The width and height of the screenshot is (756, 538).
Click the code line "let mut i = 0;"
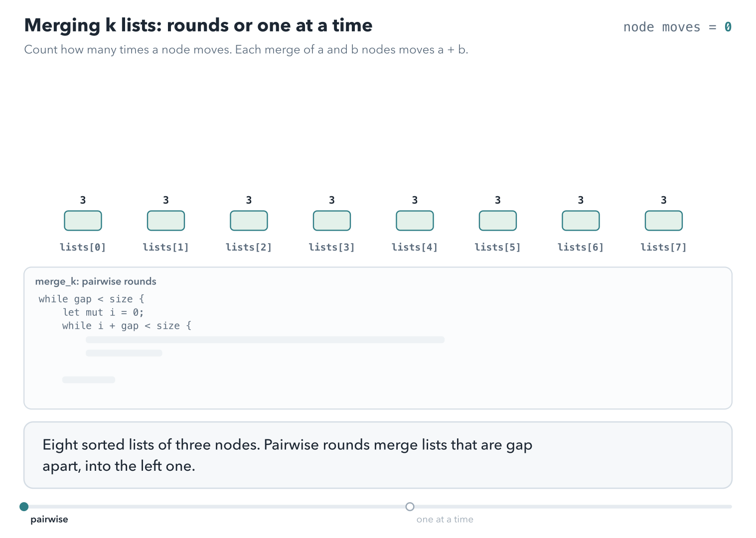pos(103,312)
